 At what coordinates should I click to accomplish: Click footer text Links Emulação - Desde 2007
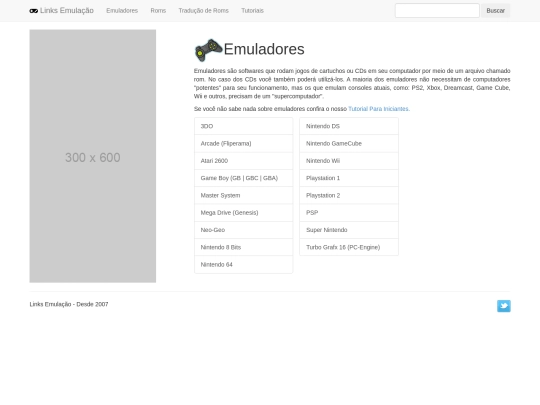pyautogui.click(x=69, y=304)
